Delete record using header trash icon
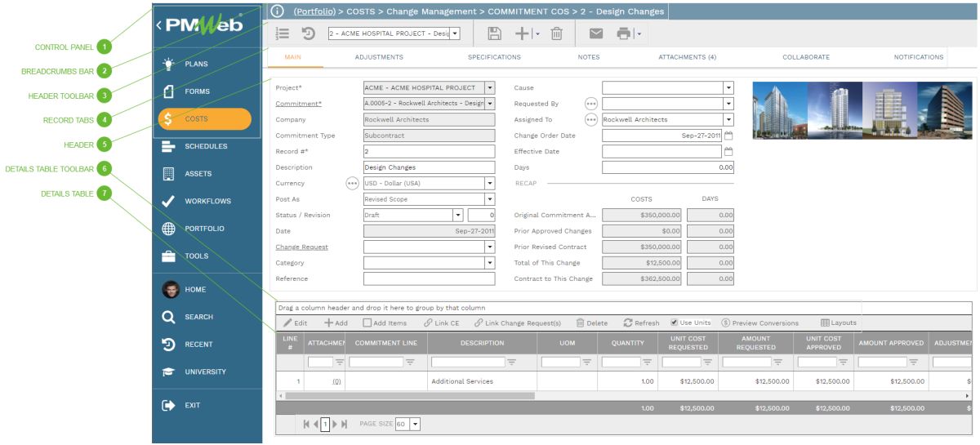This screenshot has width=980, height=445. pos(556,33)
